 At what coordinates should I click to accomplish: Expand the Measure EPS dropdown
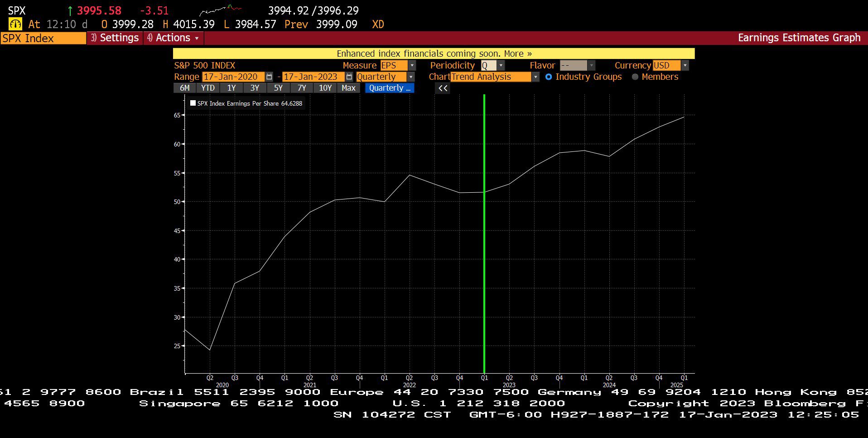pos(412,66)
